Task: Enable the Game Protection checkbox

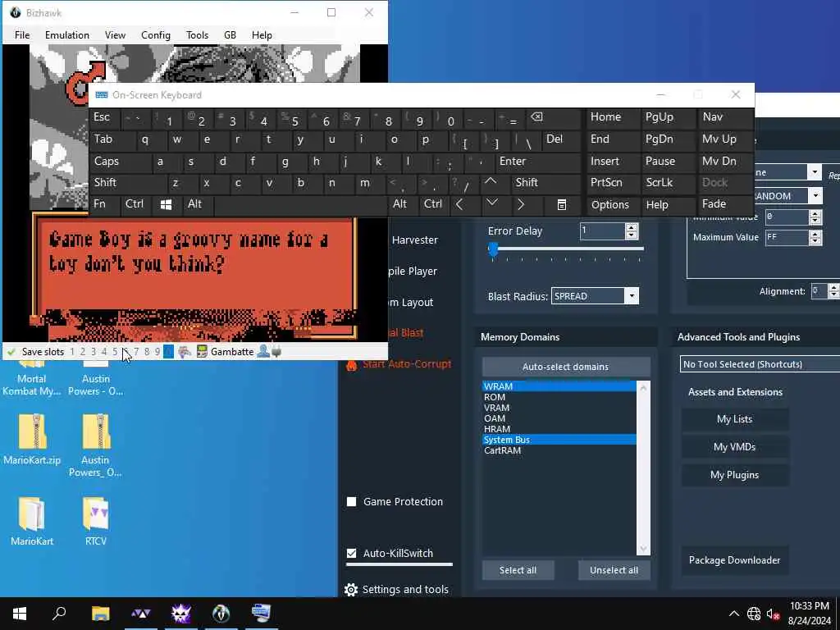Action: coord(351,502)
